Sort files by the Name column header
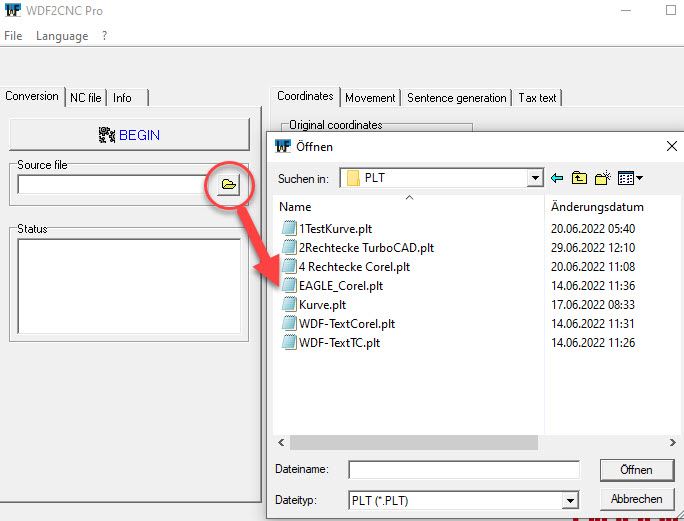This screenshot has height=521, width=684. [295, 207]
